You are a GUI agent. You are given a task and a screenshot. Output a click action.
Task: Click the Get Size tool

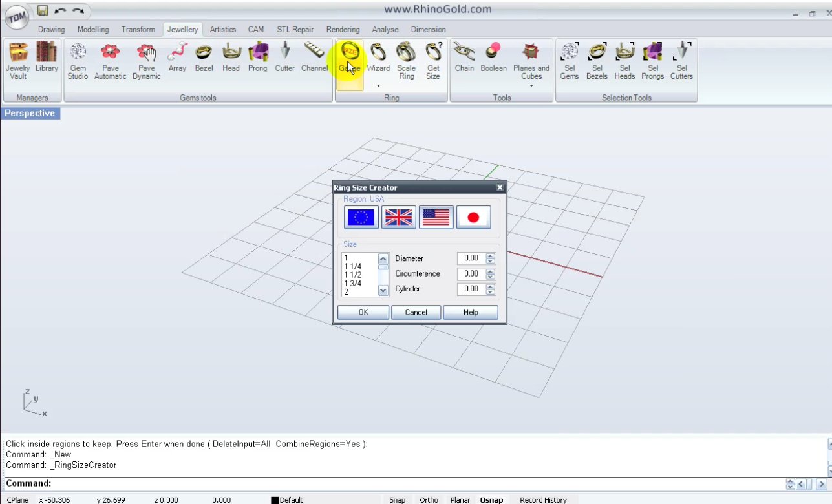tap(433, 61)
